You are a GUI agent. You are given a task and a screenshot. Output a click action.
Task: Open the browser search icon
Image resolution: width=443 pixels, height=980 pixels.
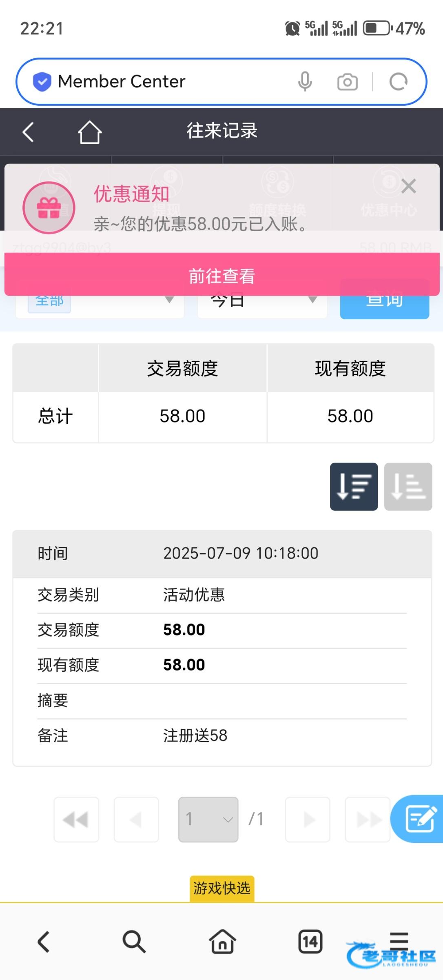click(133, 942)
